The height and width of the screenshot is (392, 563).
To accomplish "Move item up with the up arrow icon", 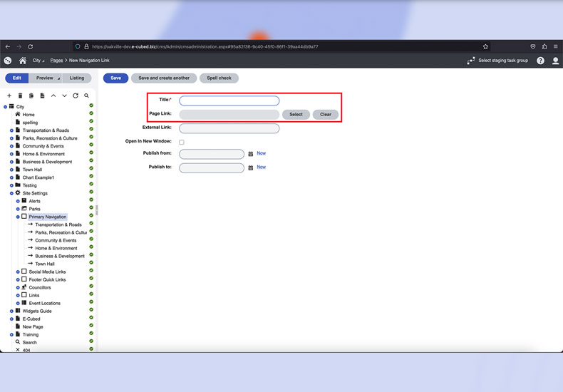I will click(53, 96).
